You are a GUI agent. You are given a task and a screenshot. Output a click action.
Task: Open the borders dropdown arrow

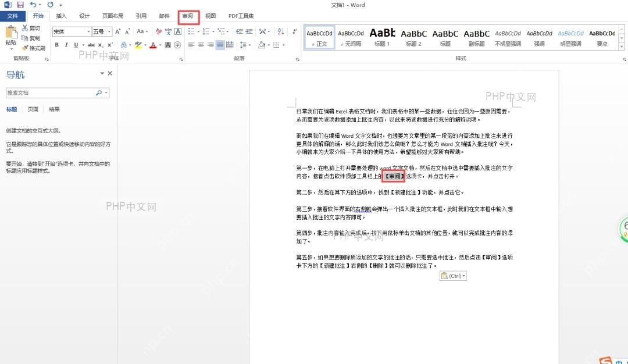pyautogui.click(x=284, y=45)
